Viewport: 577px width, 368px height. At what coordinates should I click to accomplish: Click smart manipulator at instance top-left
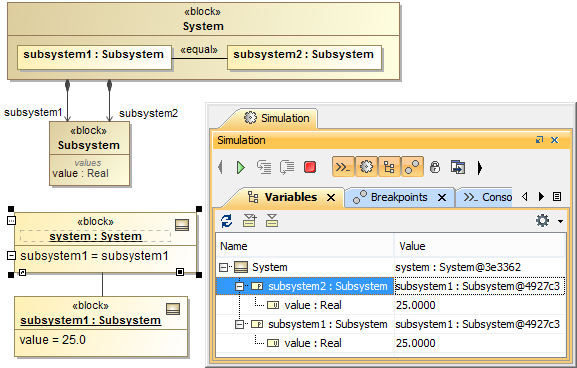[x=11, y=221]
